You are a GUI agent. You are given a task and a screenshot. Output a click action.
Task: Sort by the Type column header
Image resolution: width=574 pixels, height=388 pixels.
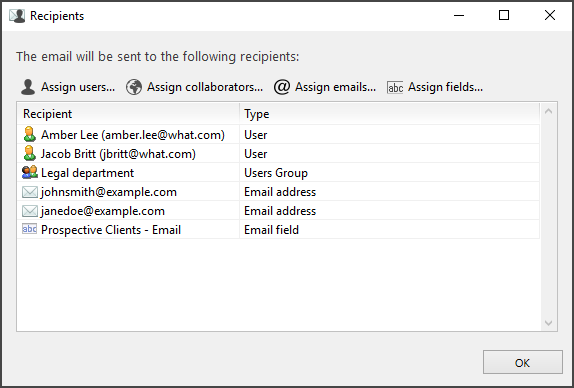(390, 114)
